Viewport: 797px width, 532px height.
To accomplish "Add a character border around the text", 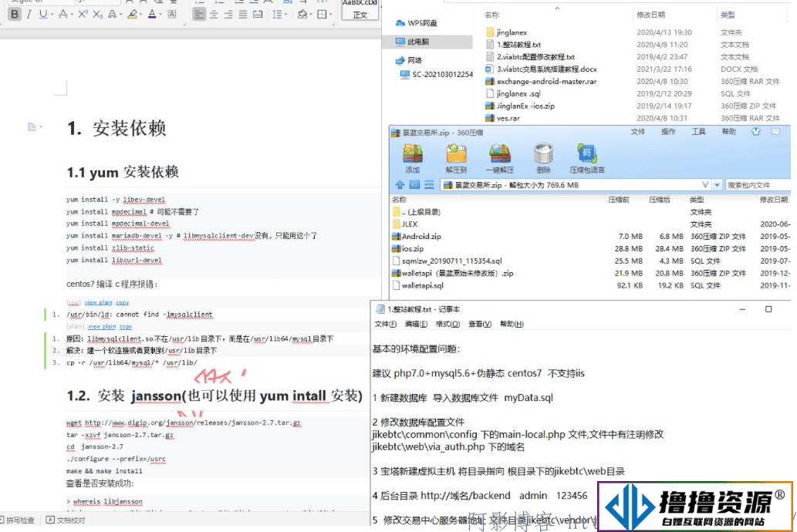I will click(172, 14).
